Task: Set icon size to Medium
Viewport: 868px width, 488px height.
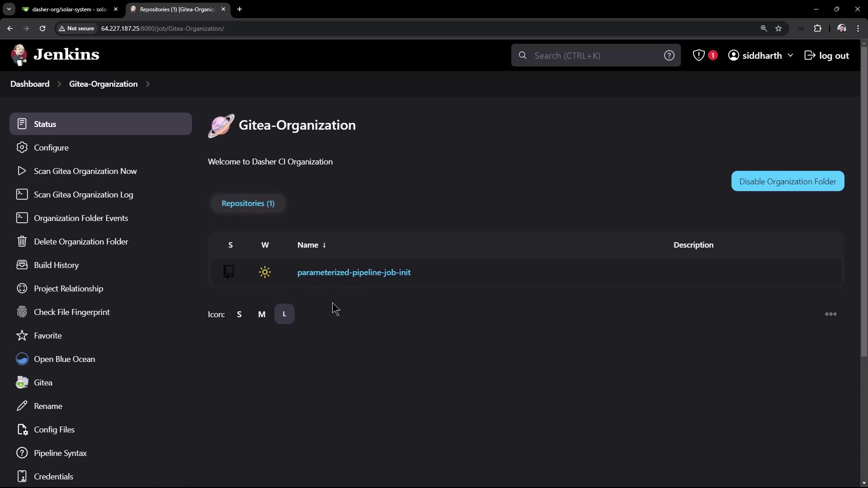Action: [x=262, y=314]
